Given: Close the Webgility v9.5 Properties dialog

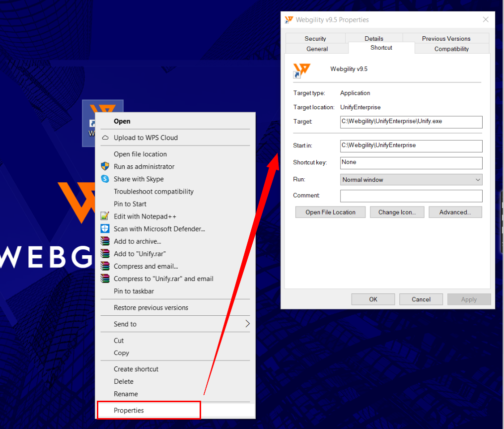Looking at the screenshot, I should (486, 19).
